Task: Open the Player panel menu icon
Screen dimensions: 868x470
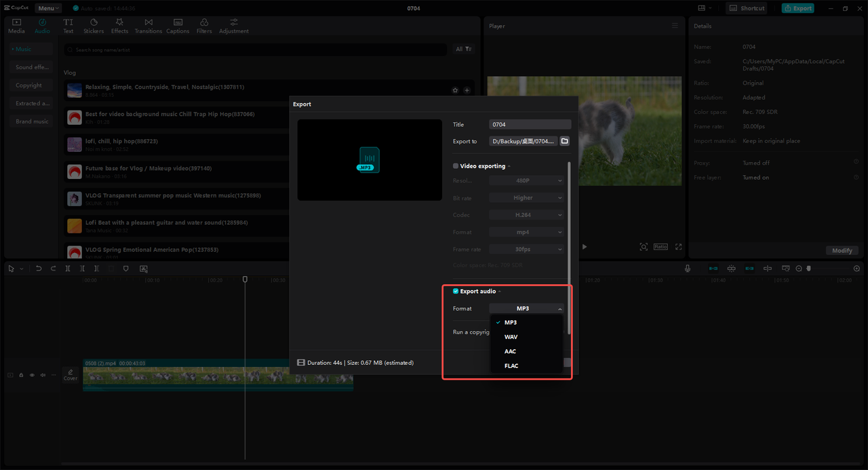Action: point(675,26)
